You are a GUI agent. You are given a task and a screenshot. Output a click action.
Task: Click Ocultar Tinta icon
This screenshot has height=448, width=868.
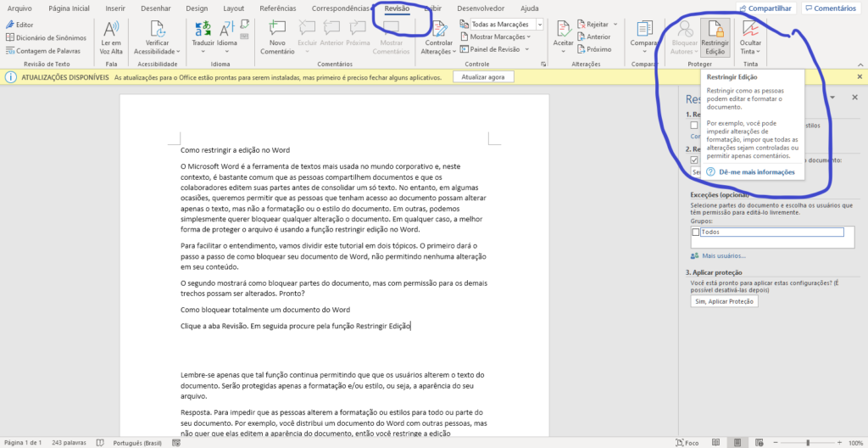[x=750, y=28]
